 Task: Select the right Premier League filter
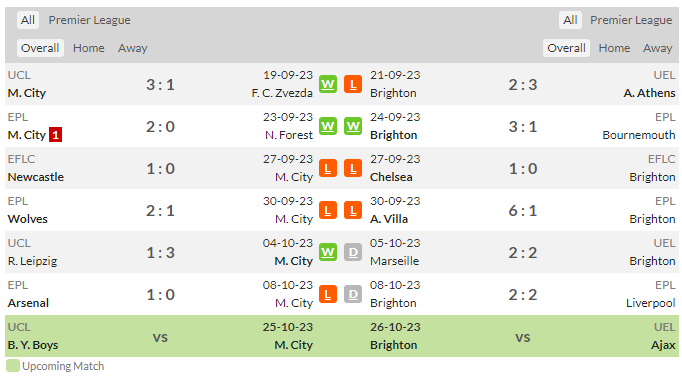(x=631, y=20)
